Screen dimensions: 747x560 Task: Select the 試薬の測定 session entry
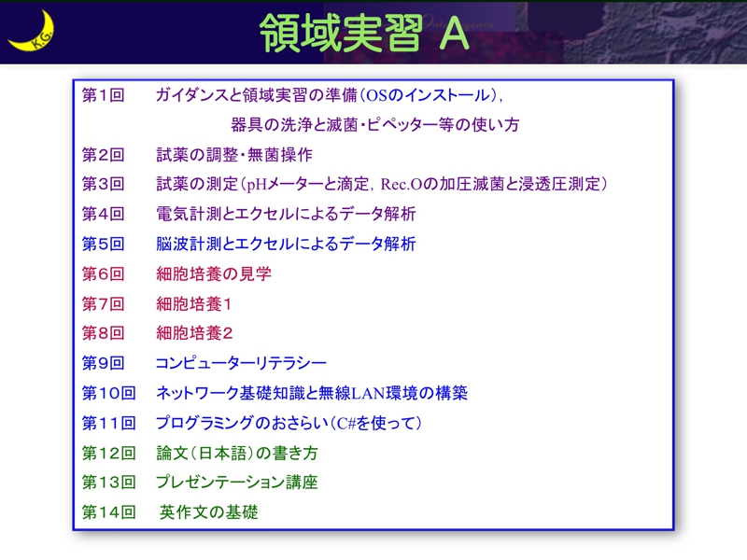coord(382,184)
